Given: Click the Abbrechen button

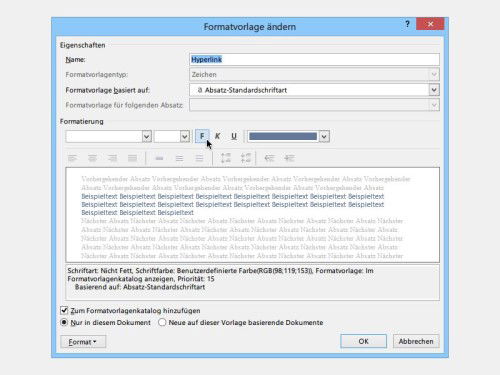Looking at the screenshot, I should pyautogui.click(x=416, y=341).
